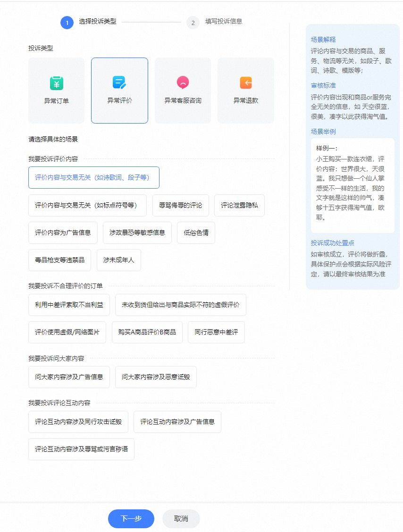
Task: Pick the 评价内容为广告信息 option
Action: point(63,233)
